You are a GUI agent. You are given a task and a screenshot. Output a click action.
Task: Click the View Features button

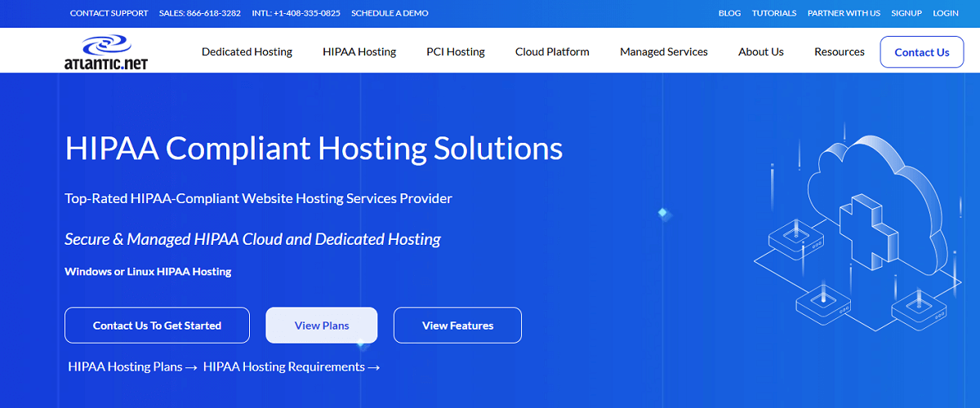(457, 326)
